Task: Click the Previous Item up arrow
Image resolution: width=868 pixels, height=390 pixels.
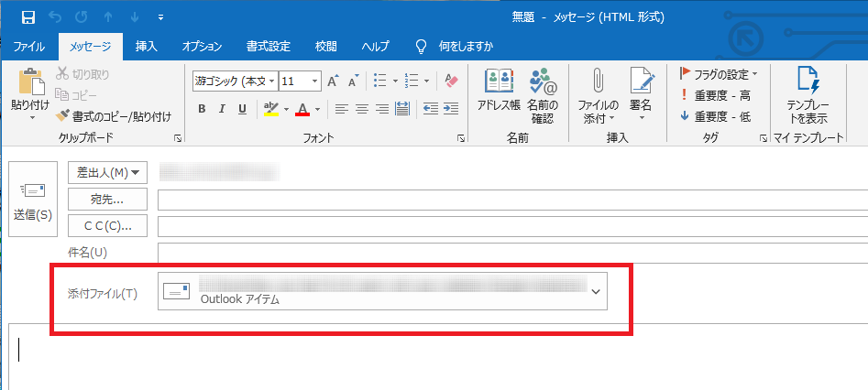Action: 108,17
